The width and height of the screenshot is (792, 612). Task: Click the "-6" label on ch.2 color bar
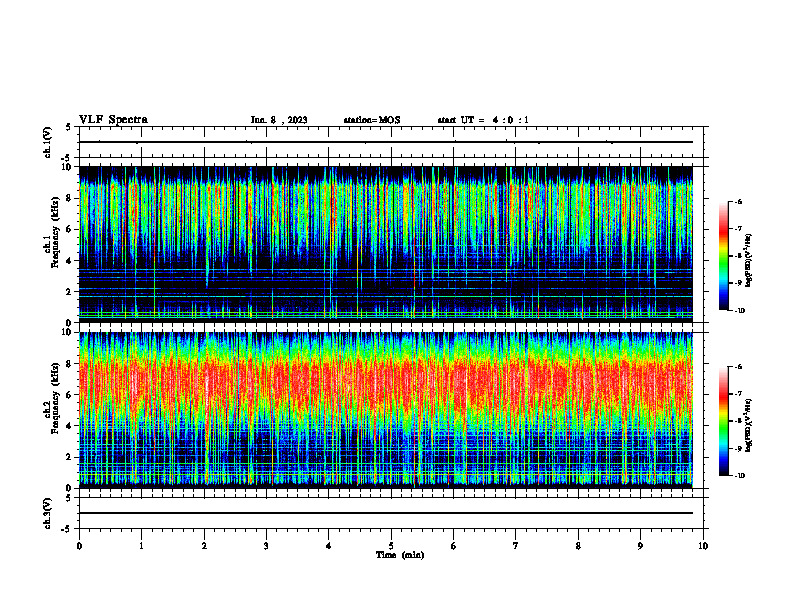(x=738, y=367)
